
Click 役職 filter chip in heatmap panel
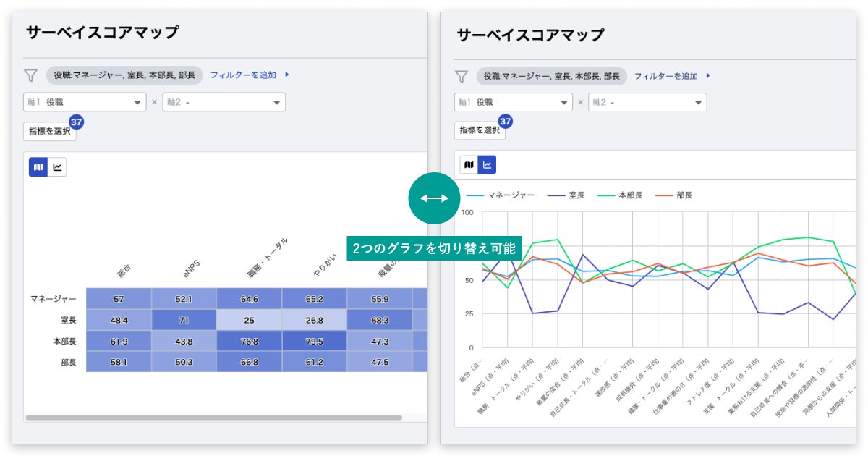coord(124,75)
